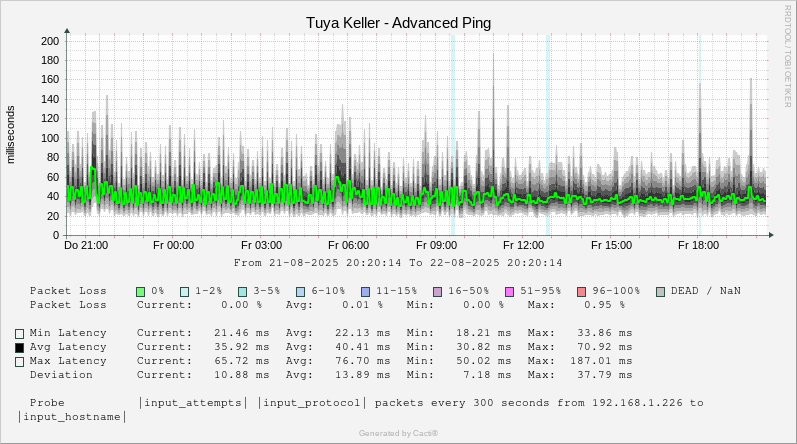Click the 11-15% packet loss swatch

pyautogui.click(x=365, y=292)
